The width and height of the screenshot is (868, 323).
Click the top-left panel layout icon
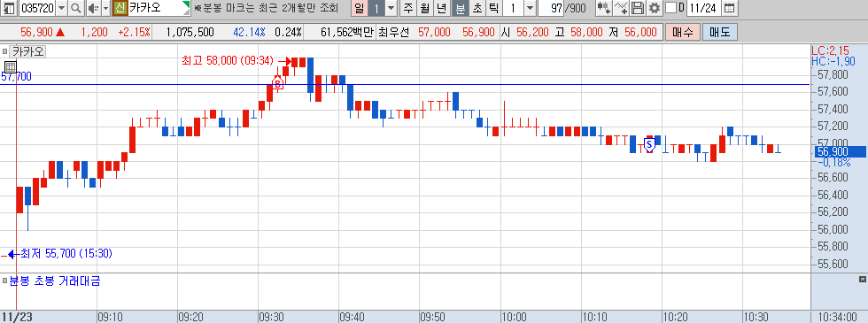9,8
